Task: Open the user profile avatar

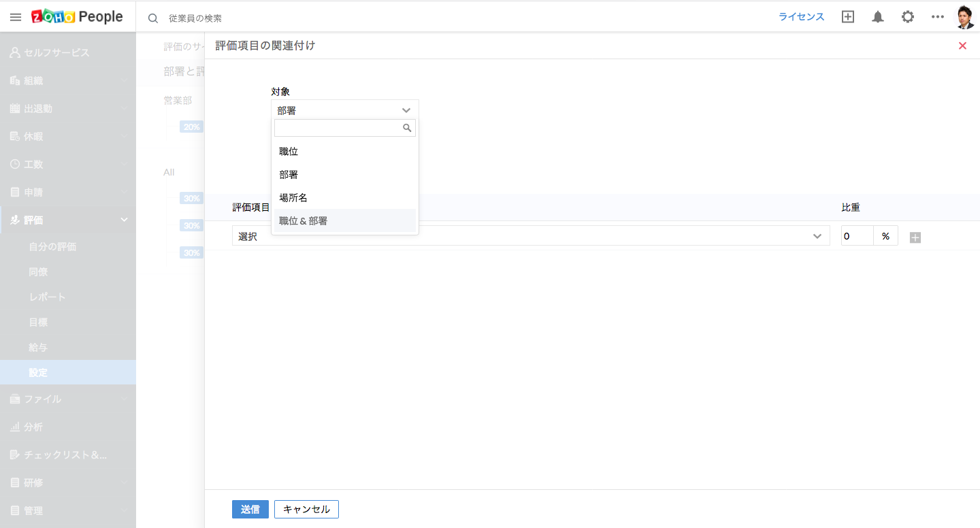Action: 965,17
